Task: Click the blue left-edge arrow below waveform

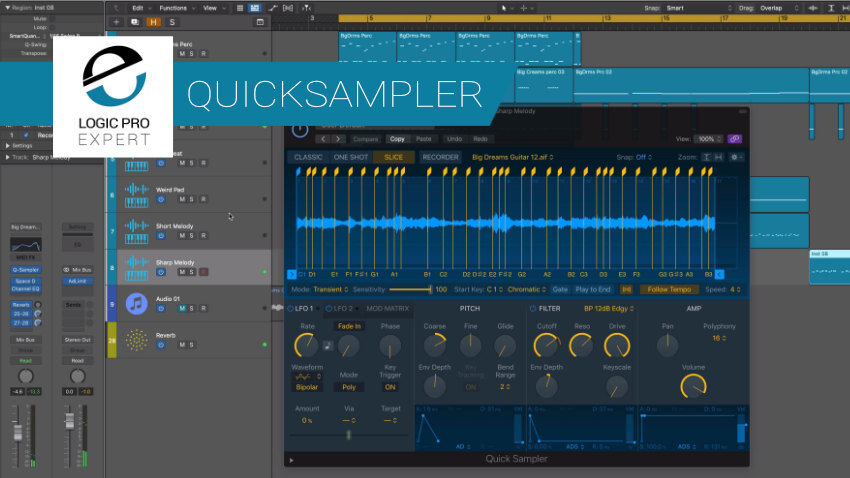Action: coord(292,275)
